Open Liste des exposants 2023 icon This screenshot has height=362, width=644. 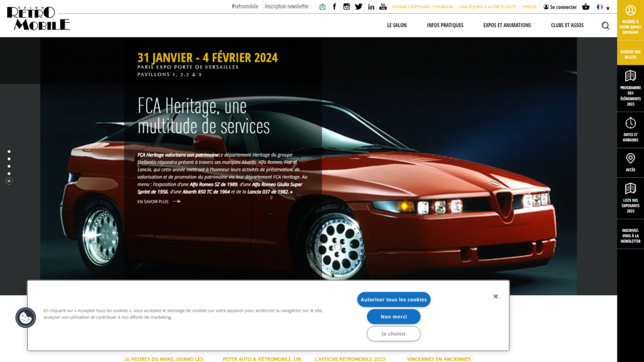(630, 189)
